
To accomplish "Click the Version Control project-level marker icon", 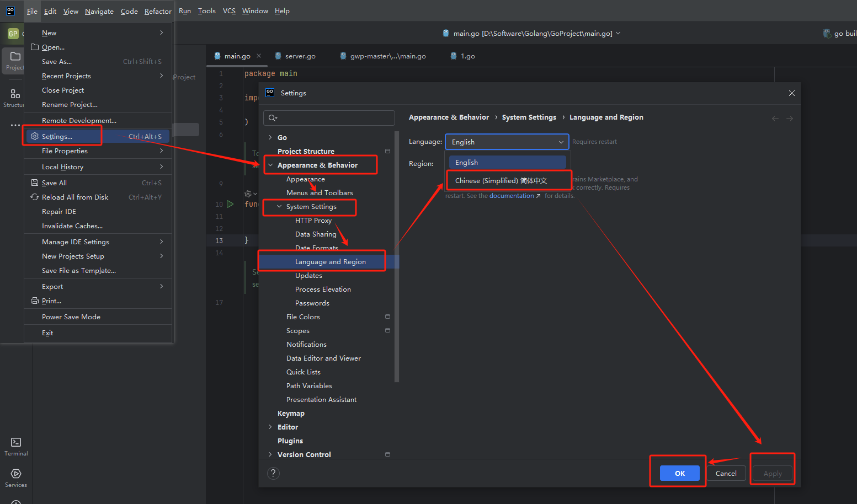I will [x=387, y=454].
